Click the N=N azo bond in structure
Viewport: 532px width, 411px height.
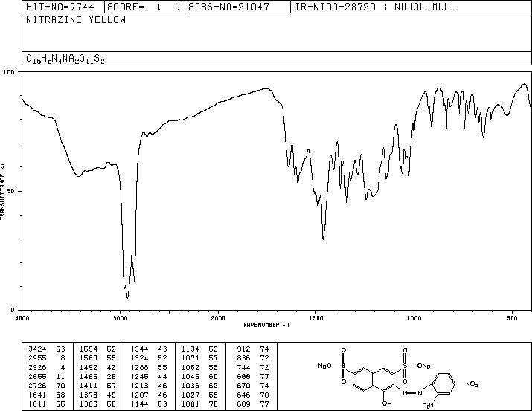pyautogui.click(x=412, y=393)
